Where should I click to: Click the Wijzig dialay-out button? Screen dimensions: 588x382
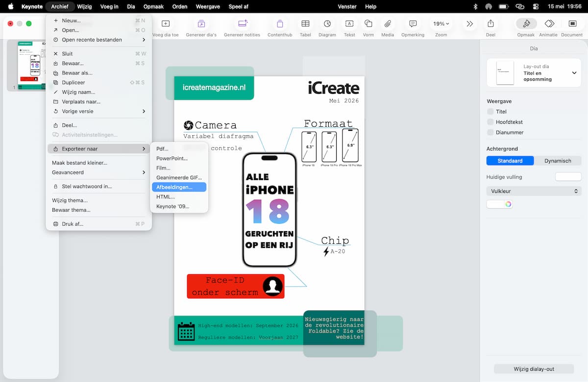534,369
